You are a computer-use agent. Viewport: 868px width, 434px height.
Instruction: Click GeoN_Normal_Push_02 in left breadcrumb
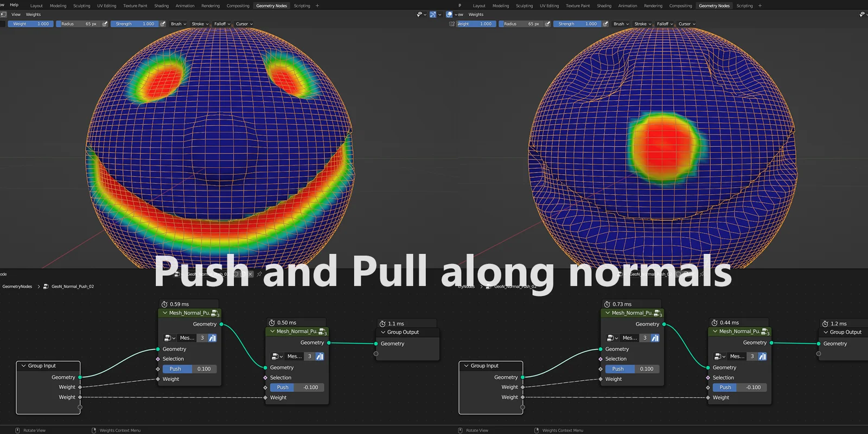73,286
